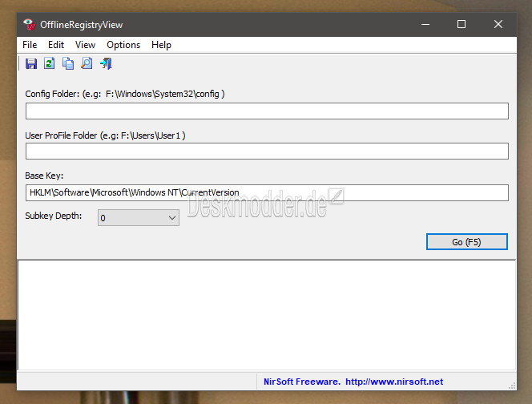This screenshot has width=532, height=404.
Task: Click the Copy selected items icon
Action: pos(68,63)
